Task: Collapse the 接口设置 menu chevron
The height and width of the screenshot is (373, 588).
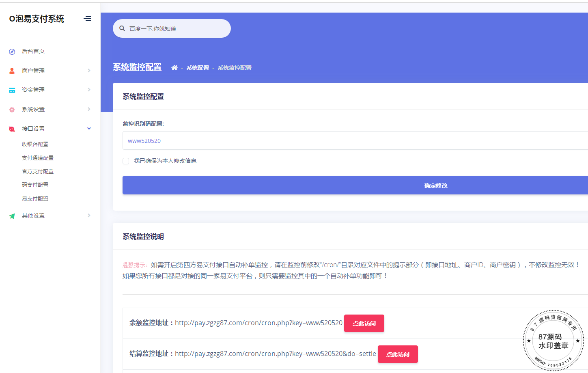Action: (x=89, y=129)
